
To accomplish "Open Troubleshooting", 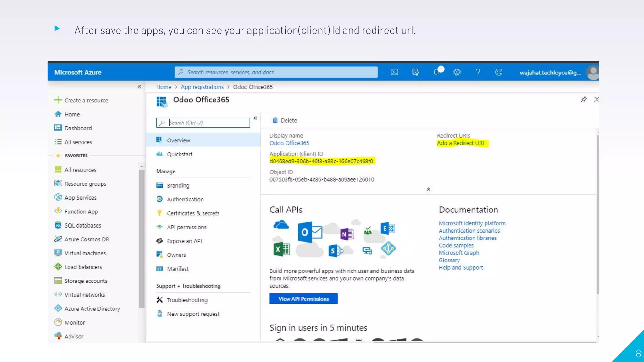I will [182, 300].
